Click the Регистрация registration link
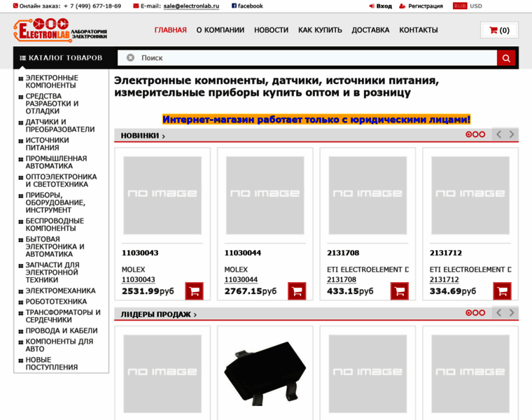The height and width of the screenshot is (420, 532). point(421,6)
